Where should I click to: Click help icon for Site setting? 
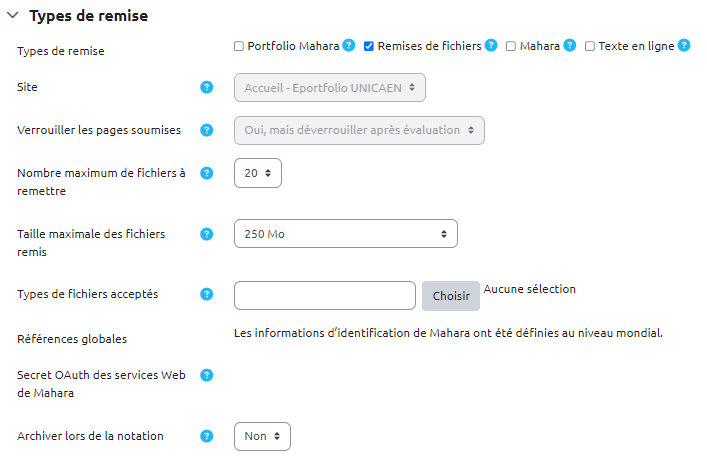pos(207,87)
